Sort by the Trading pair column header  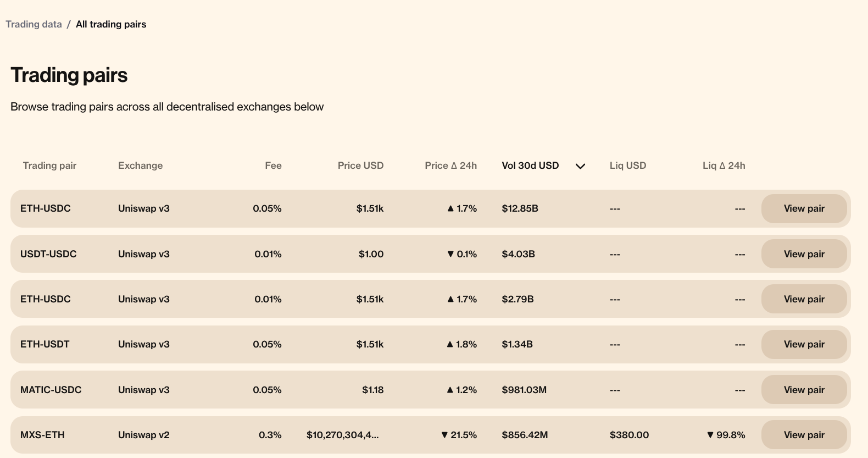click(49, 165)
